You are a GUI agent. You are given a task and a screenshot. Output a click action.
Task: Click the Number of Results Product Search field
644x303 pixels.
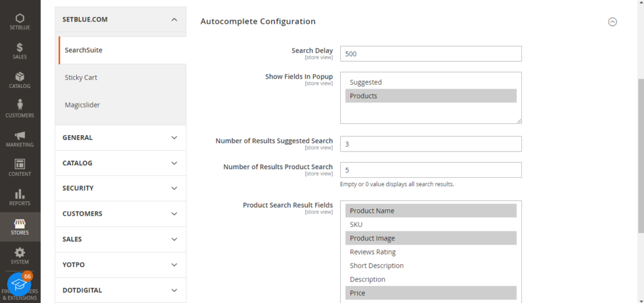(x=430, y=170)
